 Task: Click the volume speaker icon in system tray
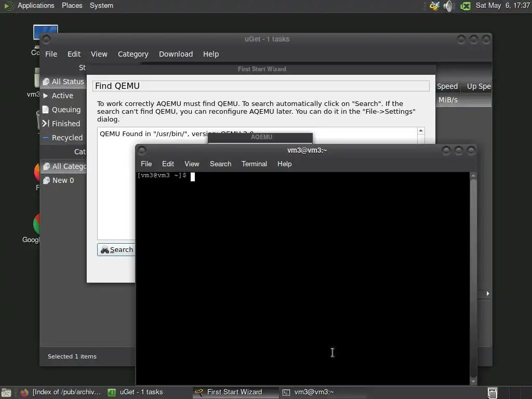448,6
